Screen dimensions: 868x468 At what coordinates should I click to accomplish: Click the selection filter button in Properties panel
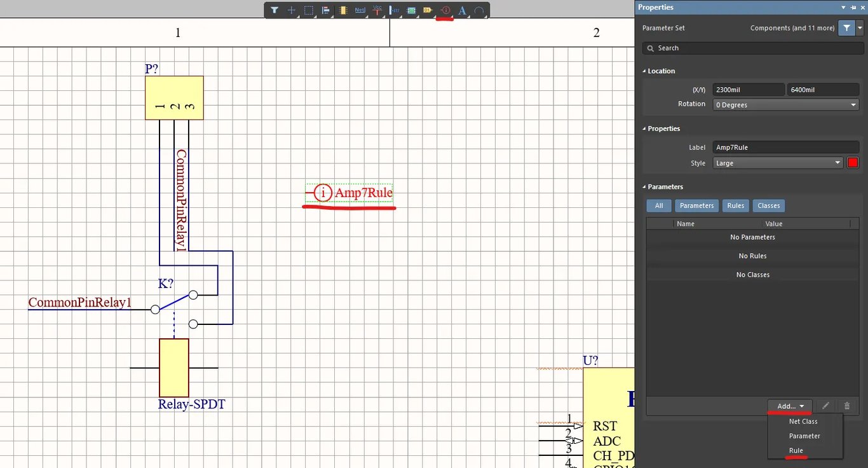point(846,28)
